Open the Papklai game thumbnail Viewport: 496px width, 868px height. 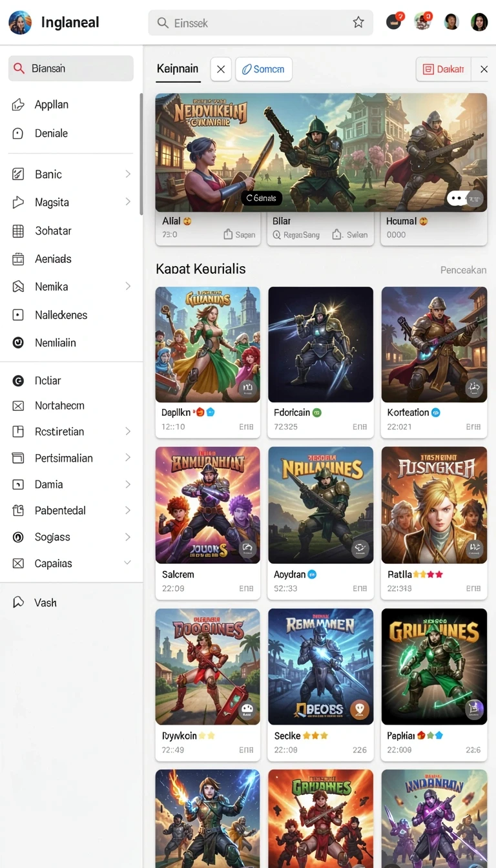click(x=434, y=666)
